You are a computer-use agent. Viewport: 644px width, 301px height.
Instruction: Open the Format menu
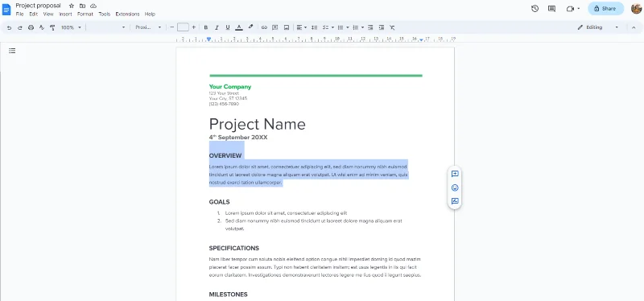[x=85, y=14]
